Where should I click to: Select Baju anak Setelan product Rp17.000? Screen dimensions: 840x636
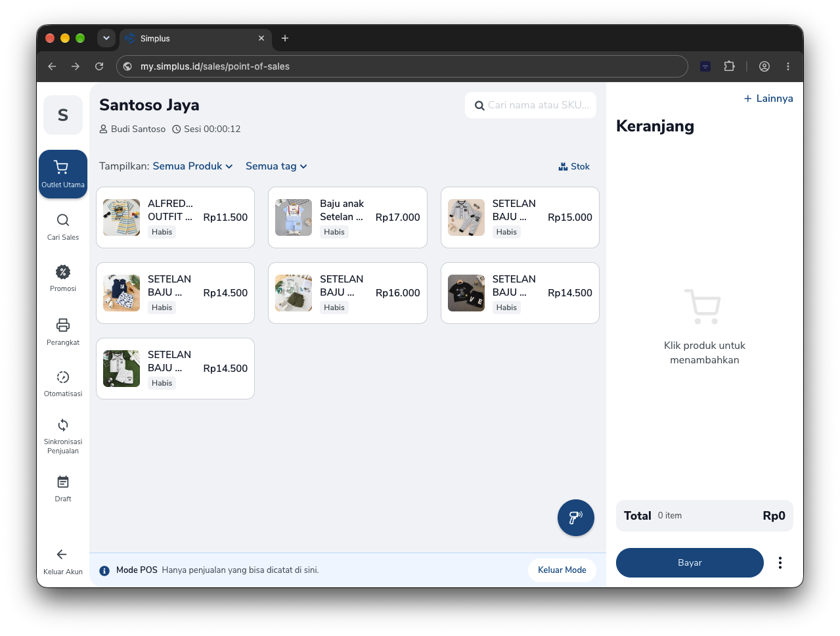(347, 217)
